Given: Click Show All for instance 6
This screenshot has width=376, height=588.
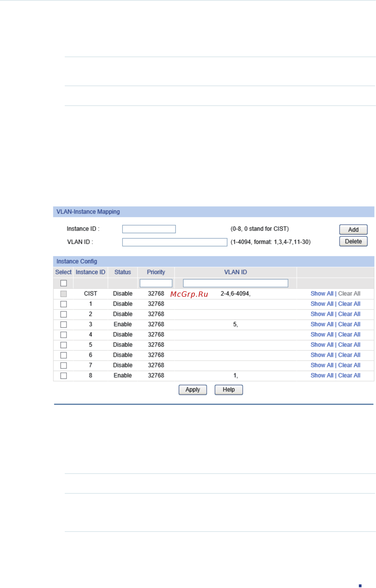Looking at the screenshot, I should pos(322,355).
